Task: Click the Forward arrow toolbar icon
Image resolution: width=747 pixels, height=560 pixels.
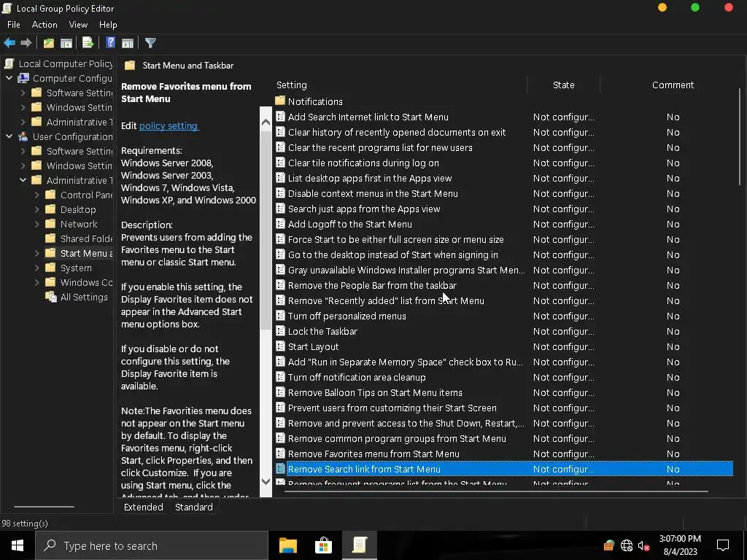Action: pyautogui.click(x=26, y=43)
